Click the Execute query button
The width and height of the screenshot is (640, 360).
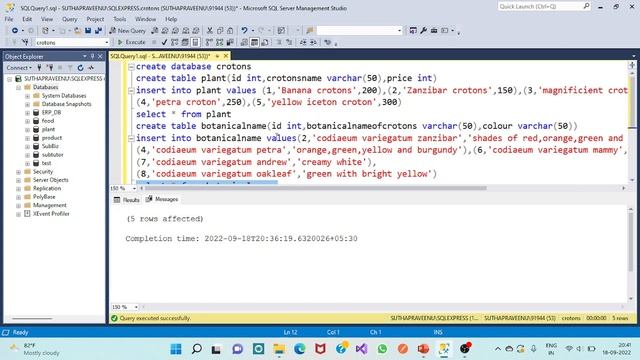(x=131, y=42)
